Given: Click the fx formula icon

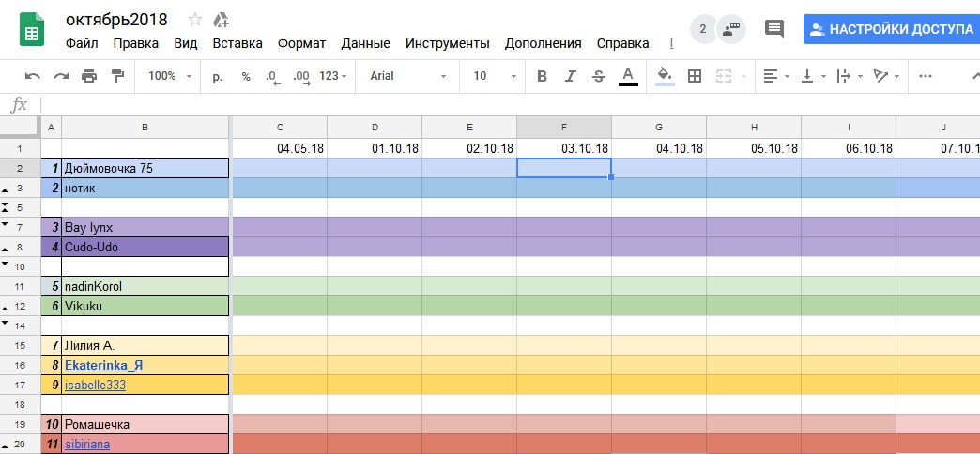Looking at the screenshot, I should point(20,104).
